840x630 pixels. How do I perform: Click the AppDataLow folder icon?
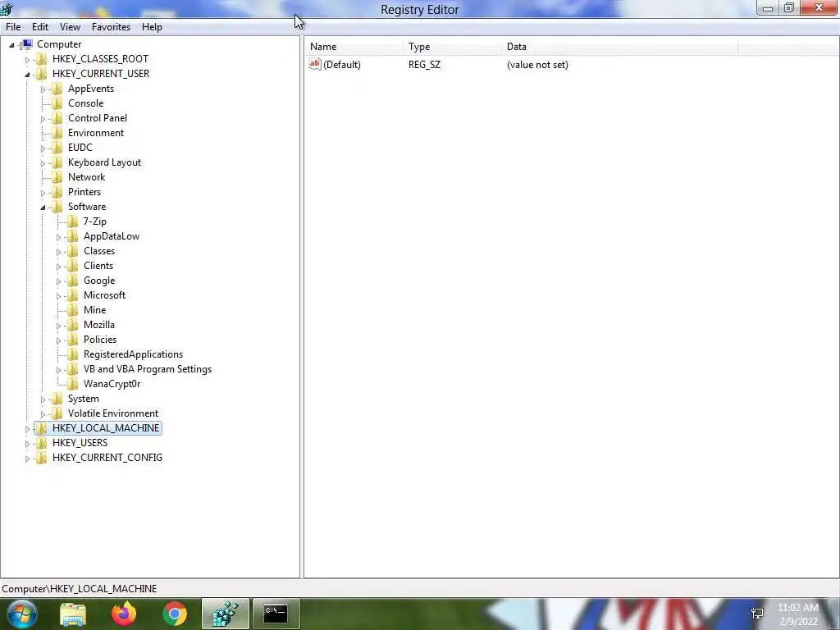[x=72, y=235]
